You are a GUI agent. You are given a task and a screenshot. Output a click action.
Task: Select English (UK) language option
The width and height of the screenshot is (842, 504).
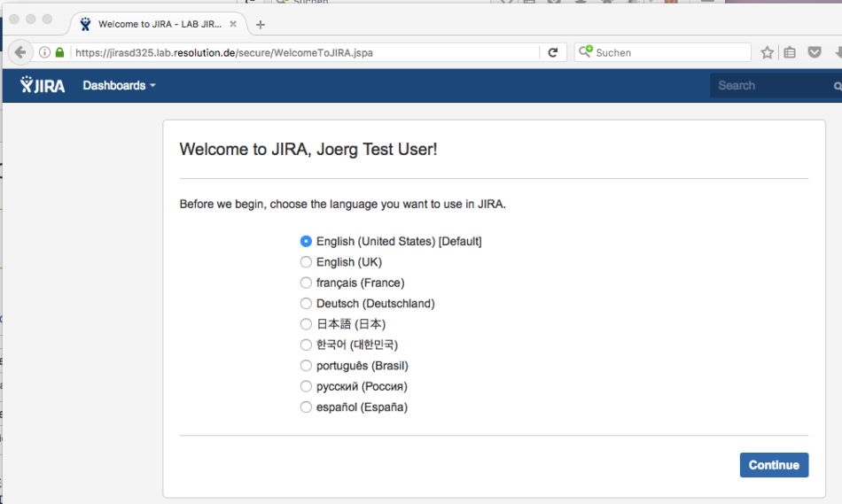click(x=306, y=262)
